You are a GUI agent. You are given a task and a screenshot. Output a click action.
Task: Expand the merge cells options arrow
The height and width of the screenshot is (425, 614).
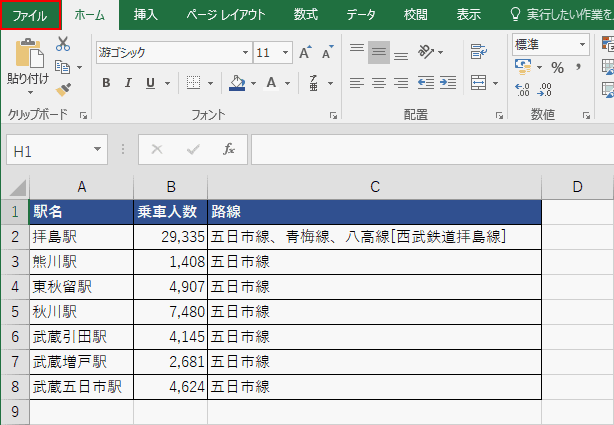tap(495, 83)
